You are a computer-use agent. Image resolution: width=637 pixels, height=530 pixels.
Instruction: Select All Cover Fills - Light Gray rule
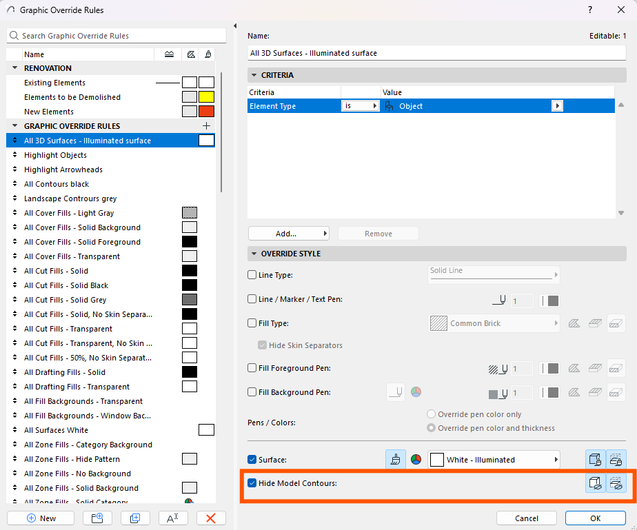(110, 213)
